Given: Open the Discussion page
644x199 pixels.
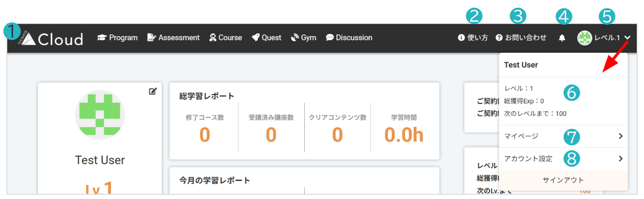Looking at the screenshot, I should point(349,38).
